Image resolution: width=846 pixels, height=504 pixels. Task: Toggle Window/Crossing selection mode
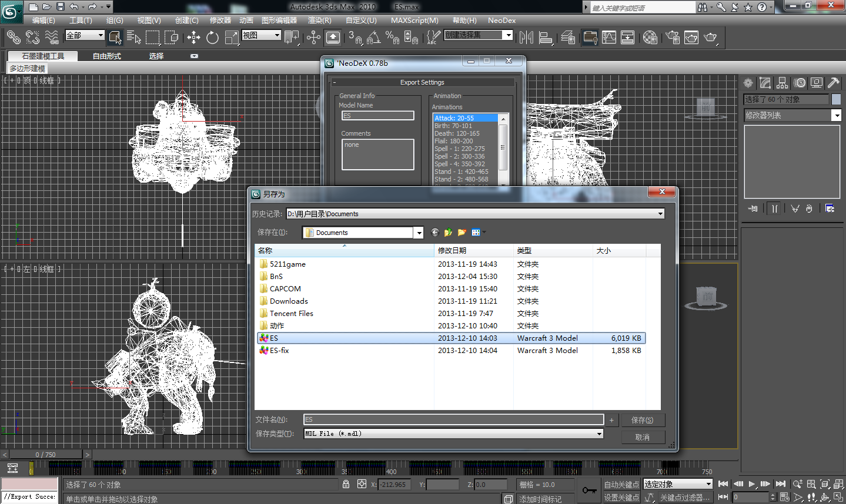172,38
